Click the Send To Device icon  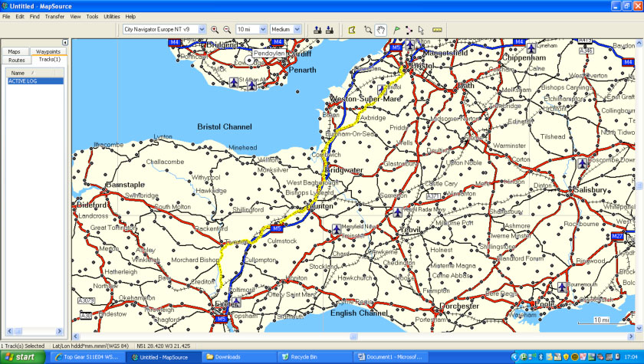pos(317,30)
